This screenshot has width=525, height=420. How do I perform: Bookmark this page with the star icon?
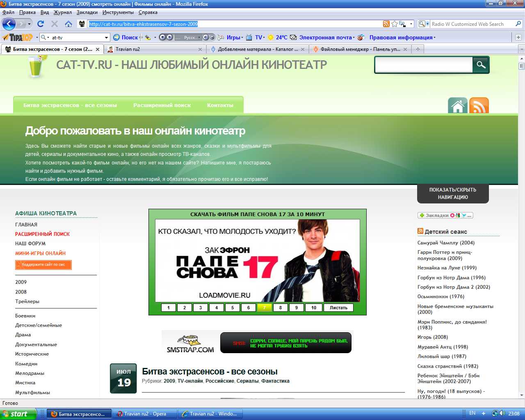[395, 24]
